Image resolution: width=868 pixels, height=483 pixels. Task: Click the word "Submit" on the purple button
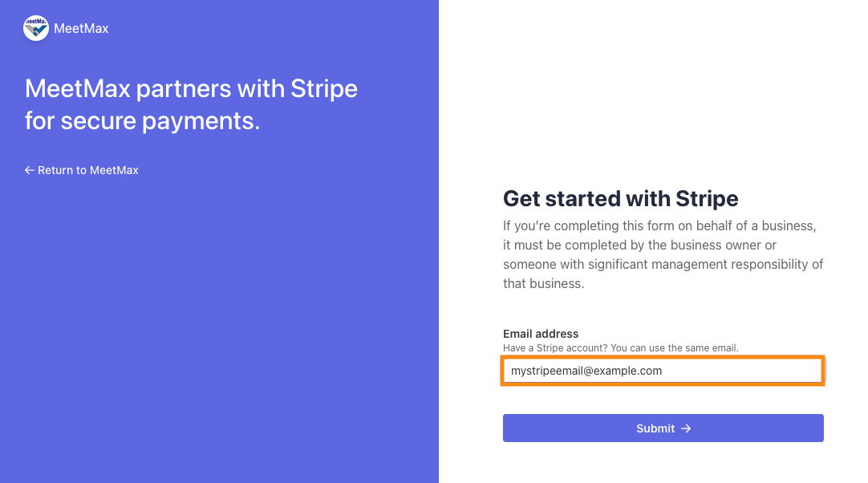655,428
